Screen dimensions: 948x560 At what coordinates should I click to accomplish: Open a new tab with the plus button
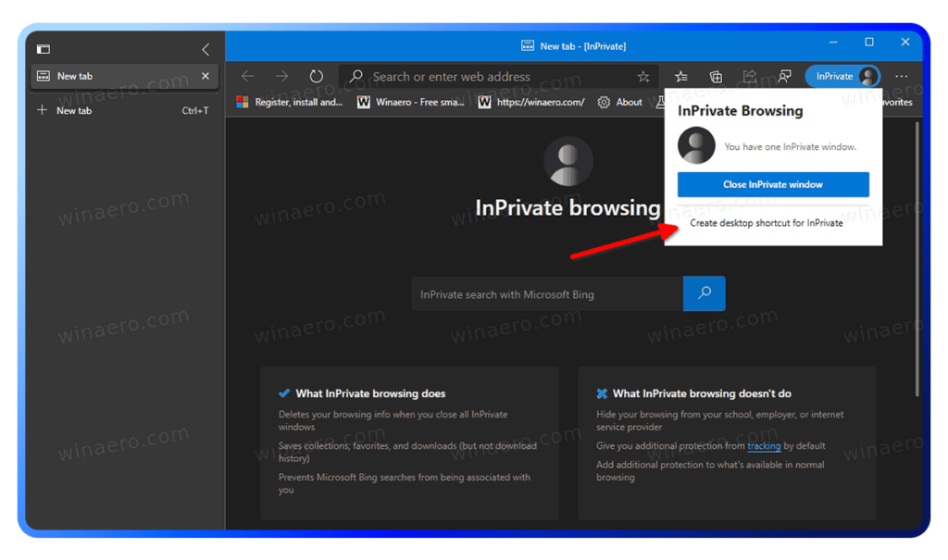(x=42, y=110)
